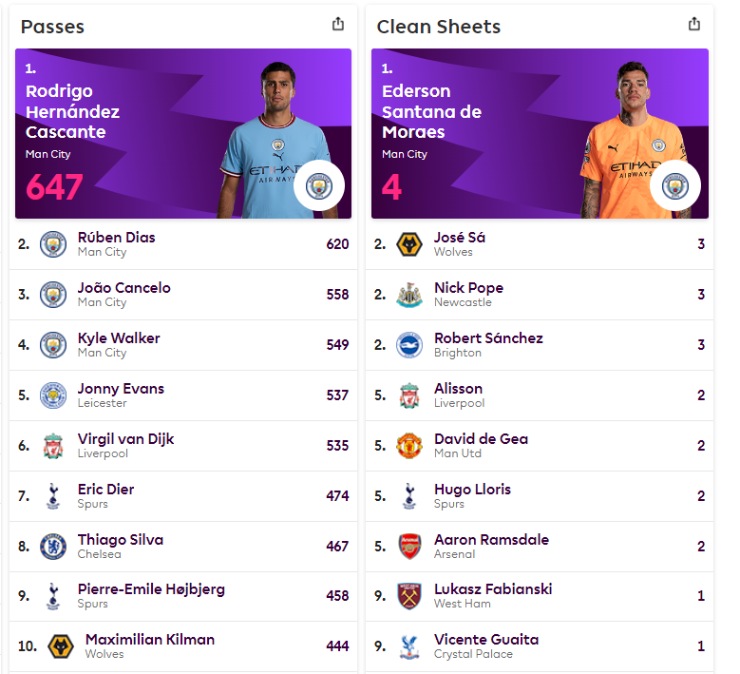Open the Passes stat heading
The image size is (740, 674).
[52, 27]
